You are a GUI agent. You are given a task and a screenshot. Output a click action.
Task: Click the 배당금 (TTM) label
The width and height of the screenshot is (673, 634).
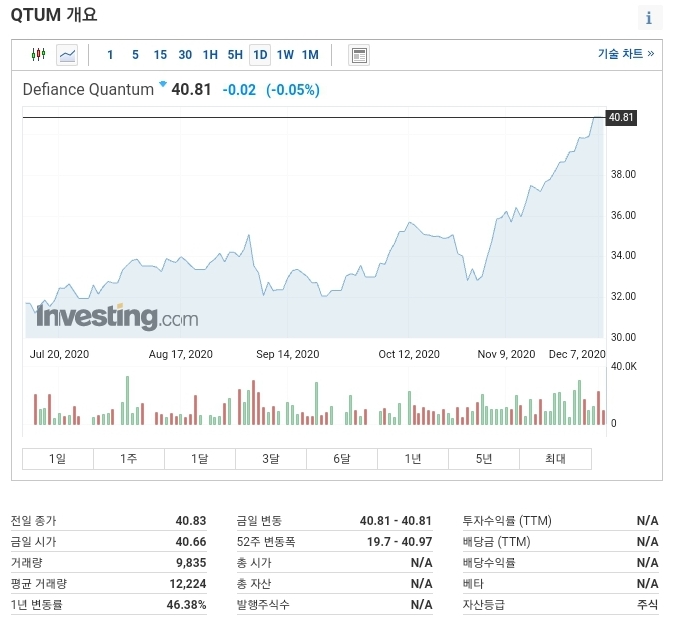coord(497,542)
